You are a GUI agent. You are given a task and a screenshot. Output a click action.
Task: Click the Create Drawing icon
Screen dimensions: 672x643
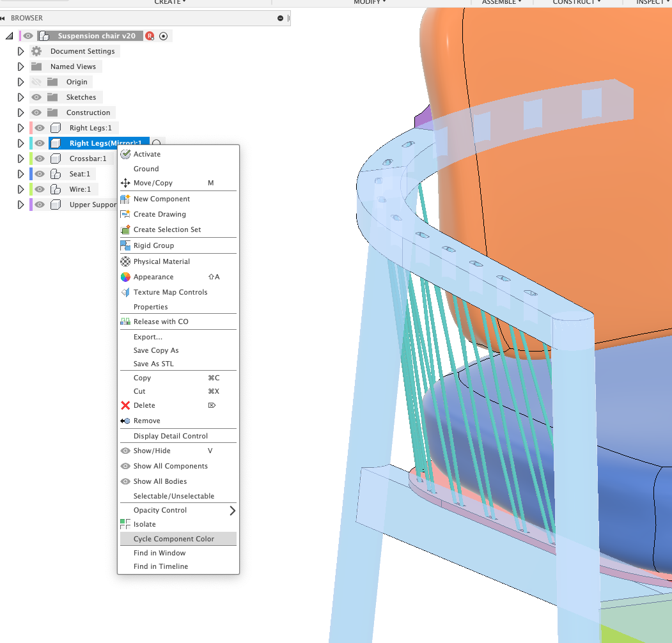coord(126,214)
